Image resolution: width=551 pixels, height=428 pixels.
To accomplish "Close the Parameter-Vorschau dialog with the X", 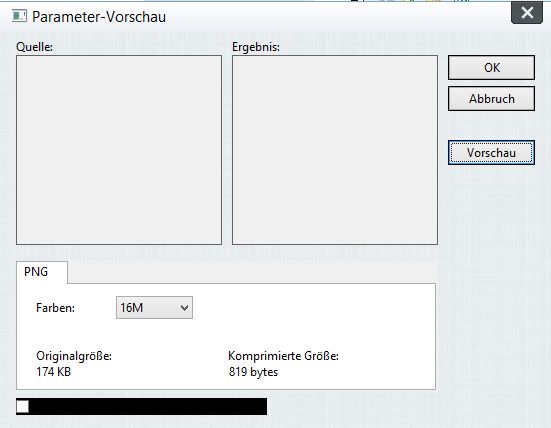I will point(527,13).
